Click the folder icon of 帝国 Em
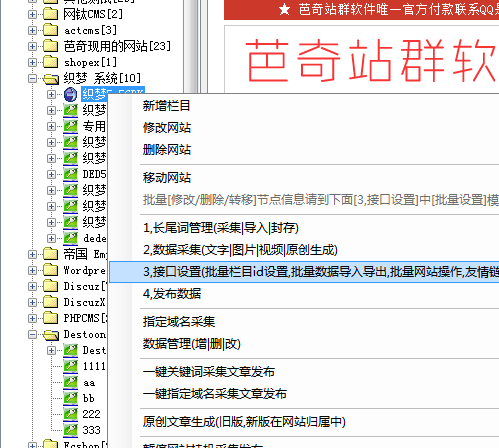Screen dimensions: 499x448 tap(51, 254)
